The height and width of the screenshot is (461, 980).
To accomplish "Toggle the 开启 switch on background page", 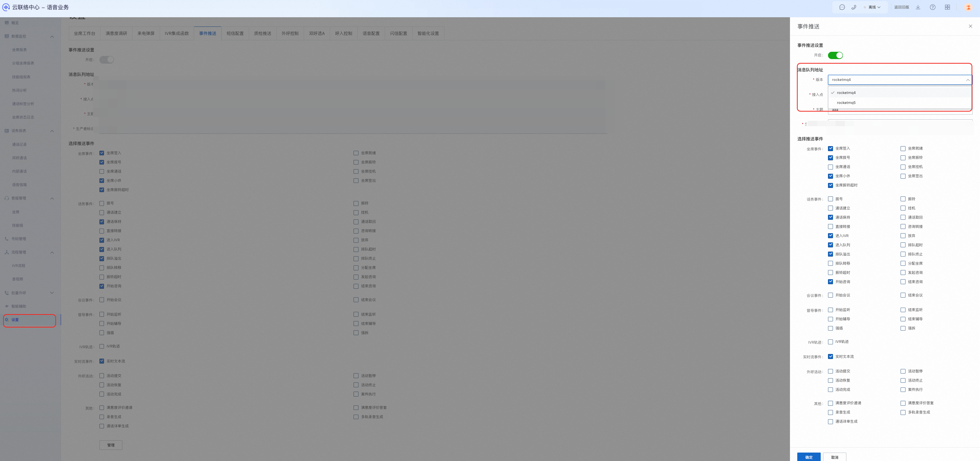I will pos(107,60).
